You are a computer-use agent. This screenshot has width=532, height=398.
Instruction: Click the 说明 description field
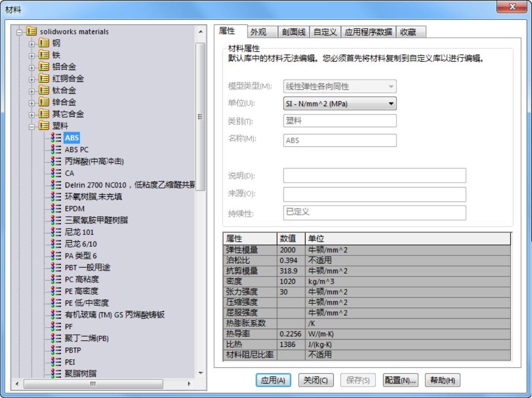point(374,176)
